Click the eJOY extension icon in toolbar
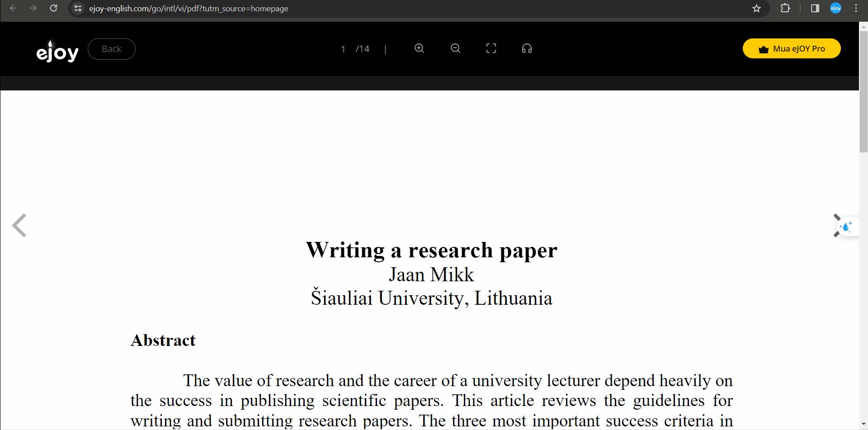 (835, 8)
